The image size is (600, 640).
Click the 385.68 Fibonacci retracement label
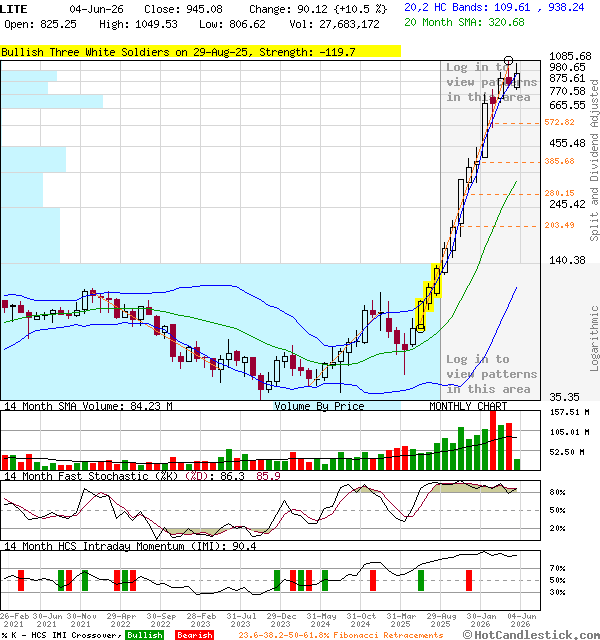(x=559, y=161)
